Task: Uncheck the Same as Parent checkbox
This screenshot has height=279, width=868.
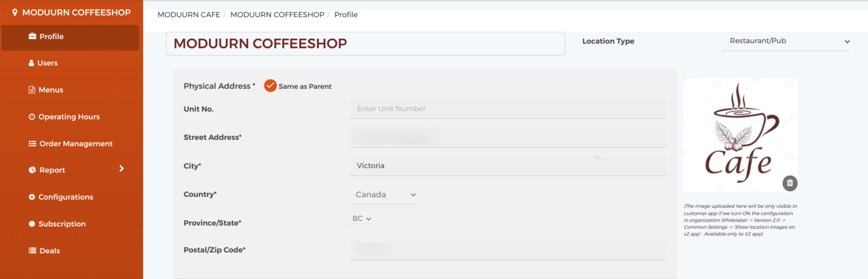Action: pos(270,86)
